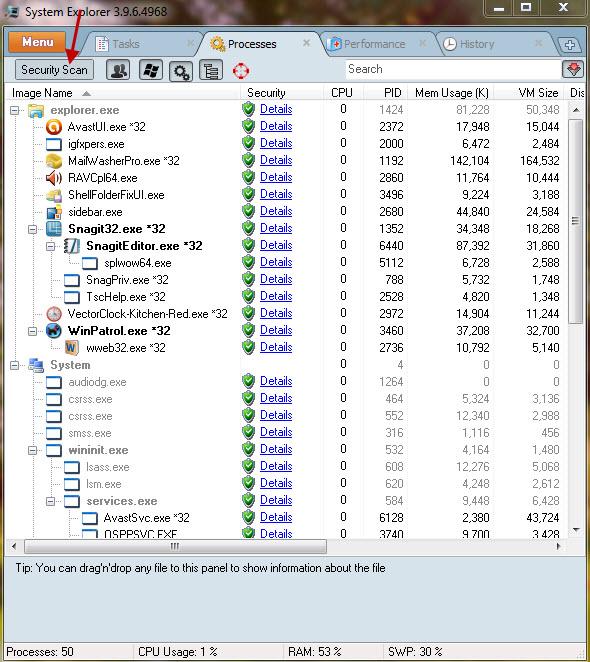Click the wweb32.exe W icon
590x662 pixels.
click(72, 348)
